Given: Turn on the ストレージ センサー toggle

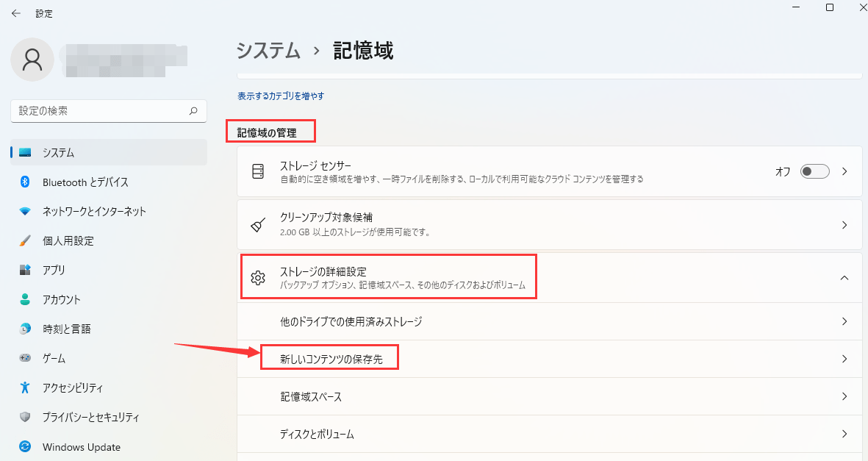Looking at the screenshot, I should coord(814,171).
